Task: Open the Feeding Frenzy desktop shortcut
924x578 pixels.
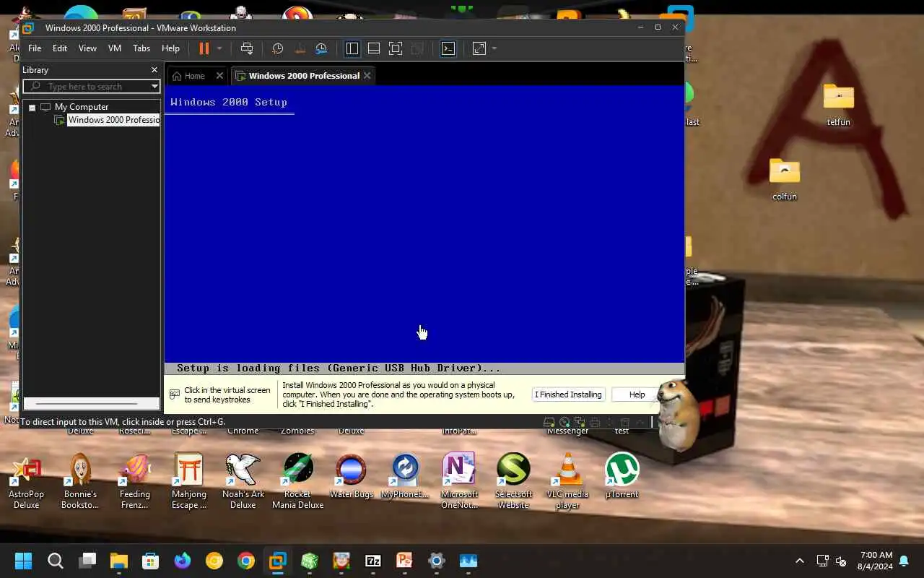Action: [135, 480]
